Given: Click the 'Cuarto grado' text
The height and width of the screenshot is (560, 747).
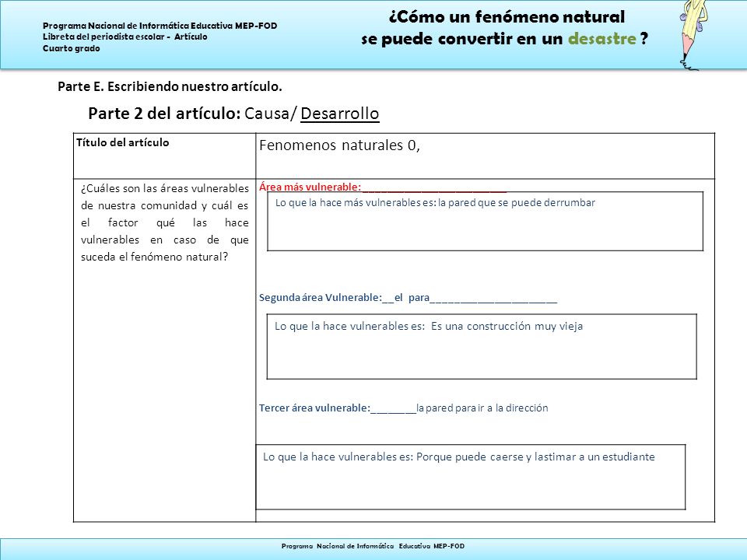Looking at the screenshot, I should coord(72,48).
